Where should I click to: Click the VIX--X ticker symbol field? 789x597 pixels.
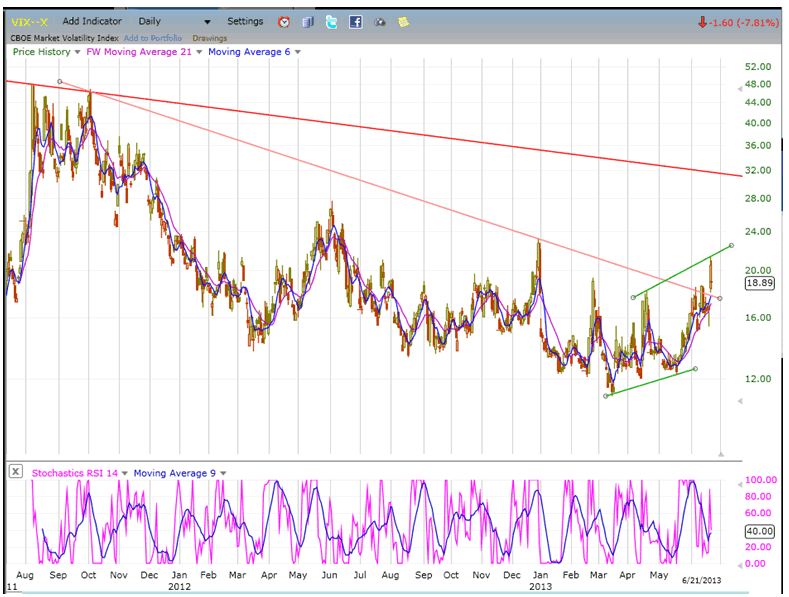tap(29, 21)
